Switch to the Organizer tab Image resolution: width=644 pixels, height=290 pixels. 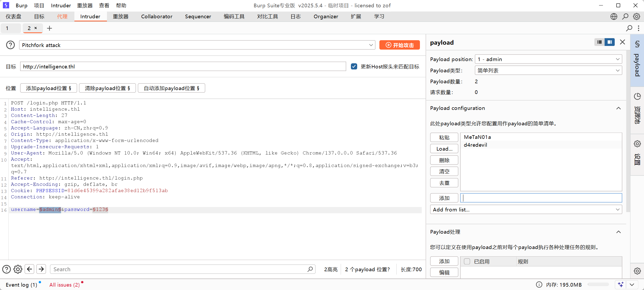click(x=326, y=16)
